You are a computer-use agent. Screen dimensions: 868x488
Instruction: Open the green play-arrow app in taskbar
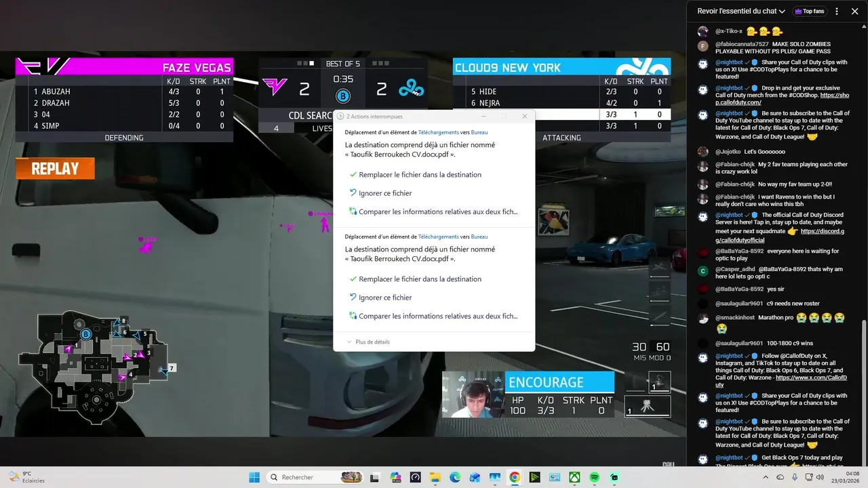pyautogui.click(x=534, y=477)
